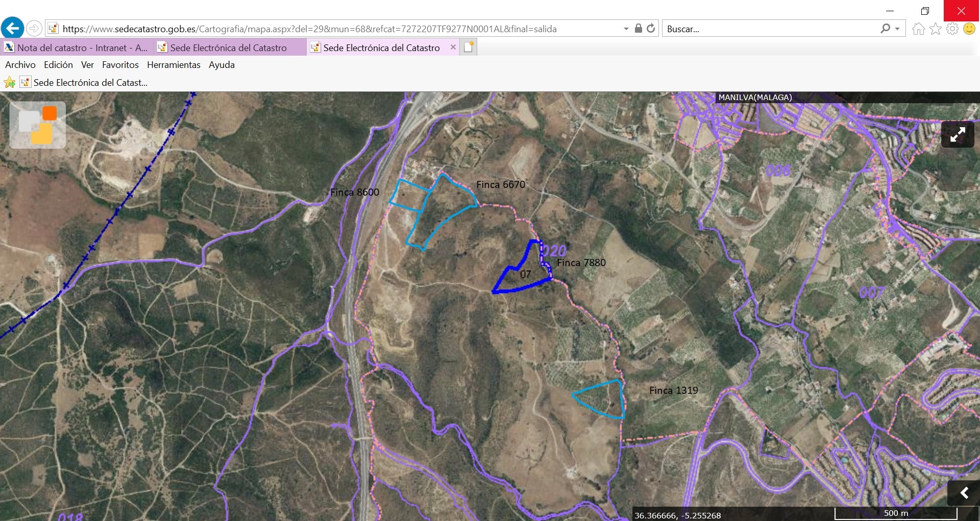Click the browser back arrow button
The width and height of the screenshot is (980, 521).
[x=12, y=28]
